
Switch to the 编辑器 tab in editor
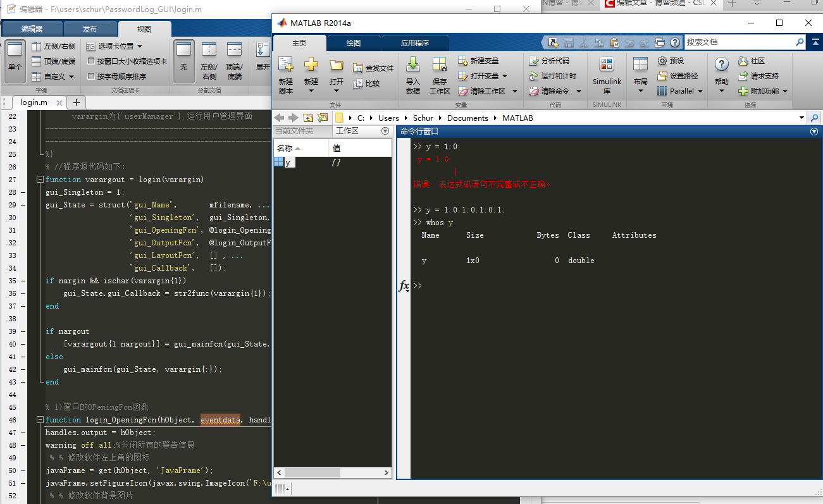click(x=32, y=29)
